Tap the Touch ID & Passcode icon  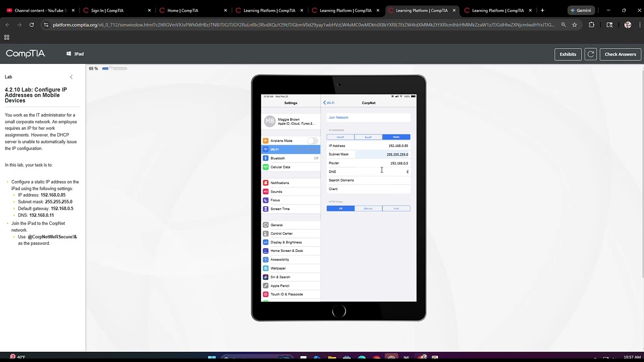coord(266,294)
